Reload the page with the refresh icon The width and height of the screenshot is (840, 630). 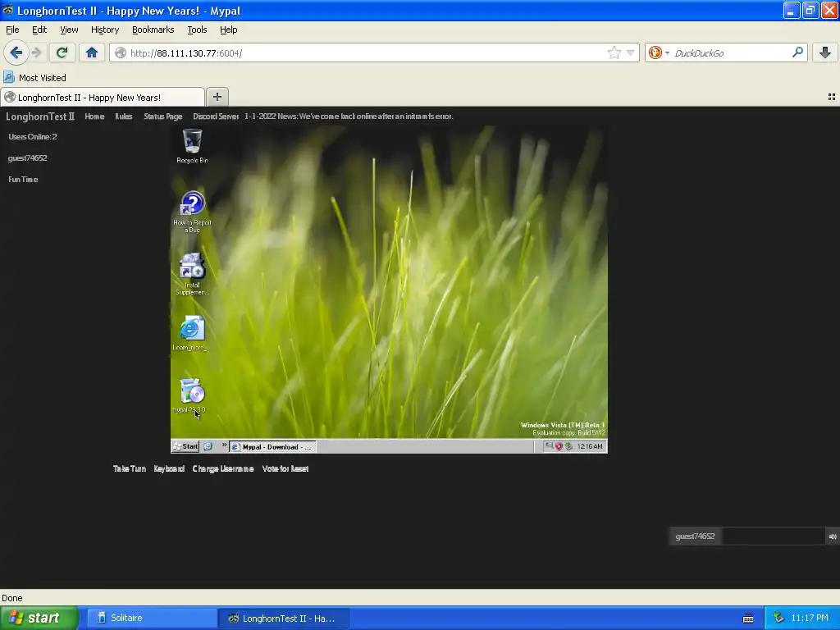pos(62,52)
